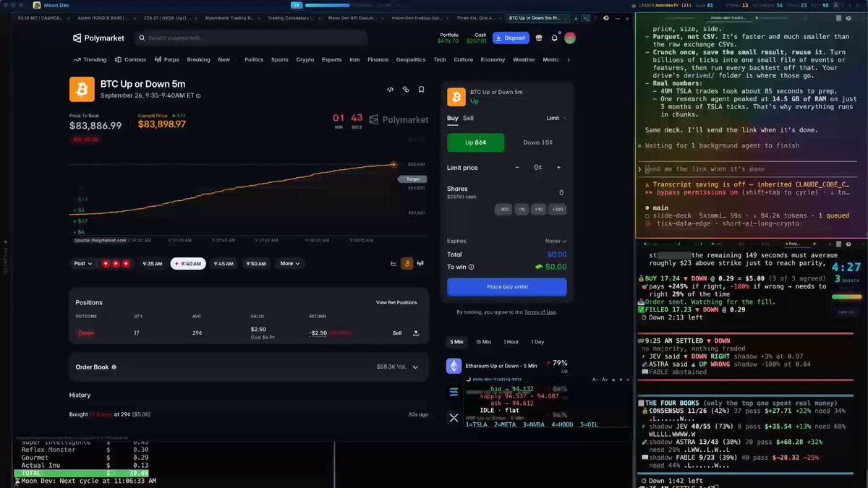Open the Limit order type dropdown
Screen dimensions: 868x488
(x=557, y=118)
